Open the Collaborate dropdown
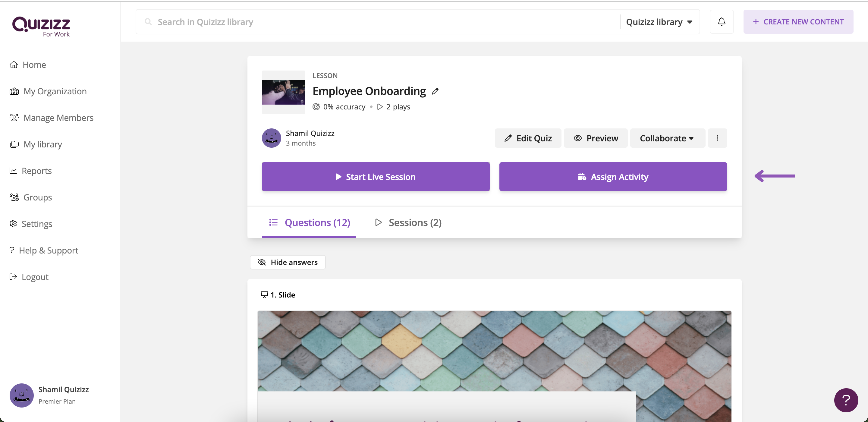The width and height of the screenshot is (868, 422). pos(667,138)
